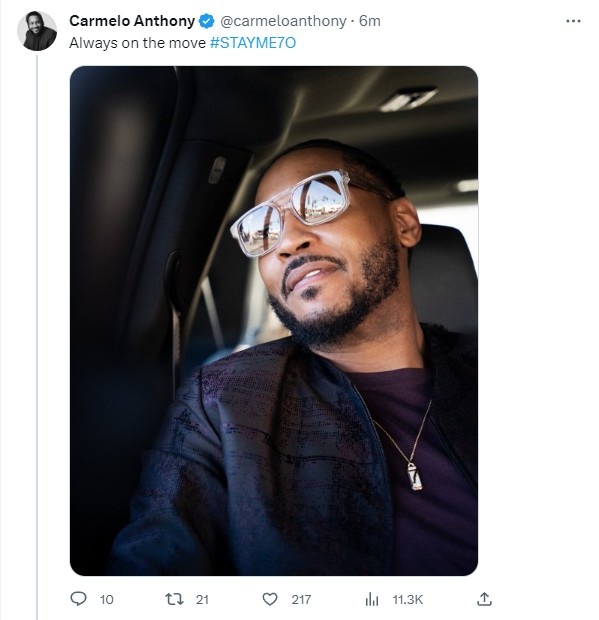Click the "Always on the move" tweet text
This screenshot has width=599, height=620.
(x=138, y=43)
